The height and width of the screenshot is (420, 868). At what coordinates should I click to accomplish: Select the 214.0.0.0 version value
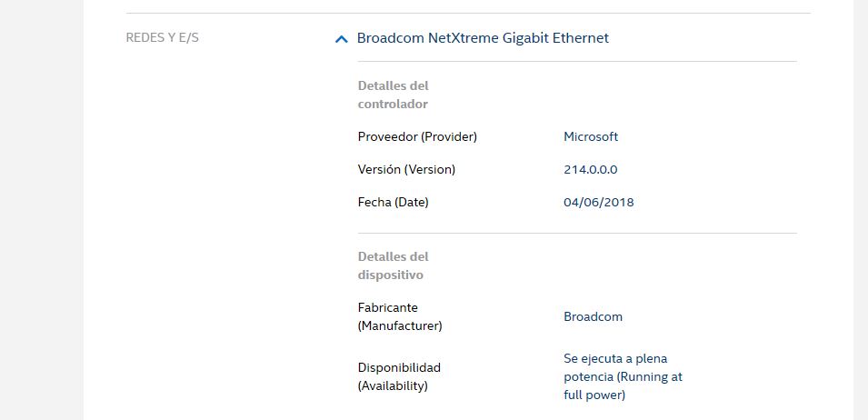click(591, 169)
